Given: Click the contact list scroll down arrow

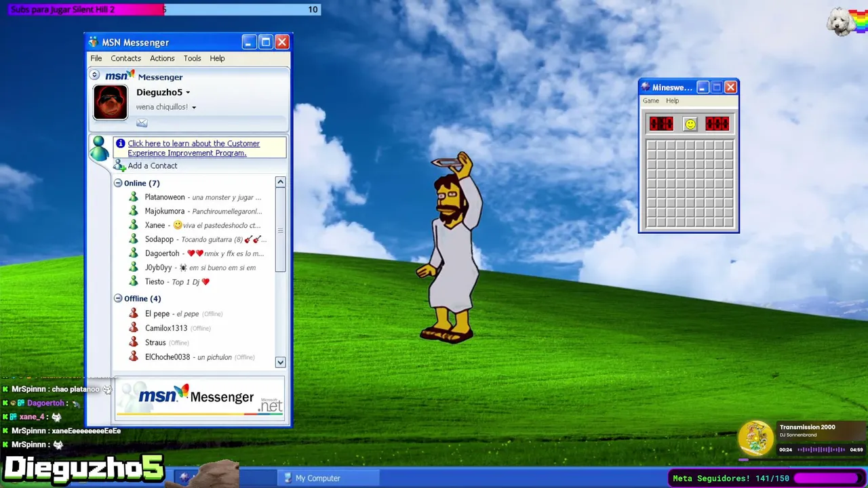Looking at the screenshot, I should coord(280,362).
